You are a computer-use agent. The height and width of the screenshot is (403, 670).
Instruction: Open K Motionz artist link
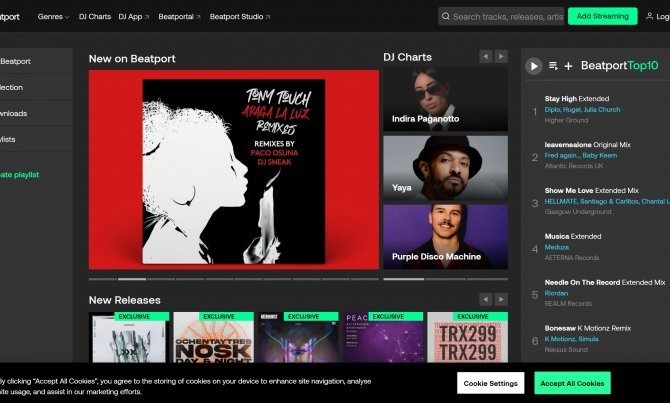tap(559, 339)
